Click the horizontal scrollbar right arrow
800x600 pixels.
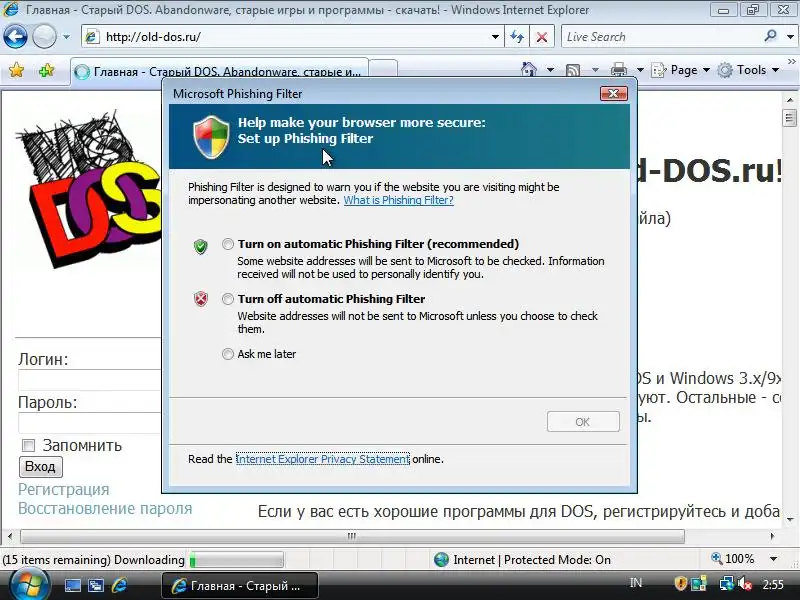[x=772, y=536]
